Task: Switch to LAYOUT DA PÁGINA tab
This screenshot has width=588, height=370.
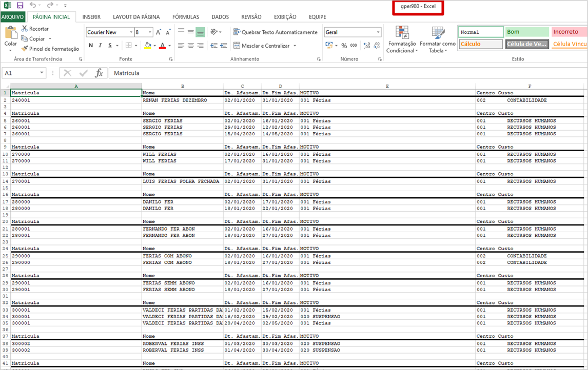Action: [136, 17]
